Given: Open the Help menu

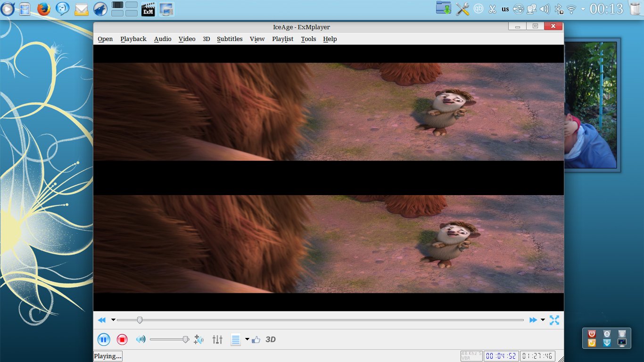Looking at the screenshot, I should tap(330, 39).
